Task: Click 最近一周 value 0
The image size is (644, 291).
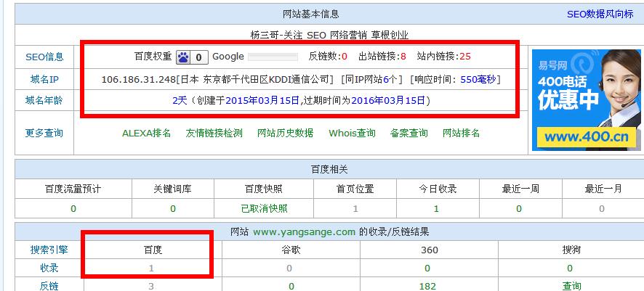Action: tap(519, 208)
